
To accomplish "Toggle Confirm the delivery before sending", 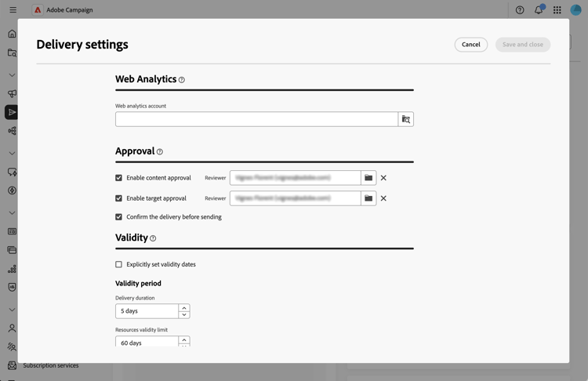I will click(x=119, y=217).
